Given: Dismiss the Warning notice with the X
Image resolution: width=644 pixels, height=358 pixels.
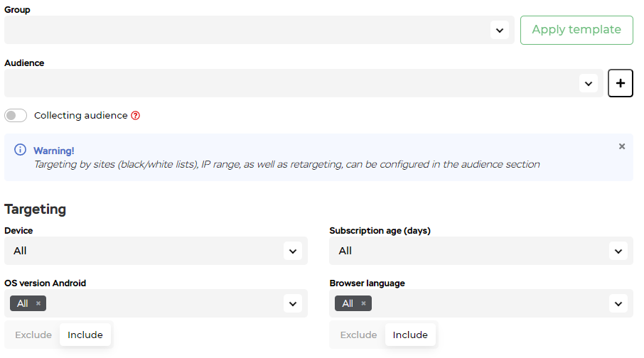Looking at the screenshot, I should click(622, 146).
